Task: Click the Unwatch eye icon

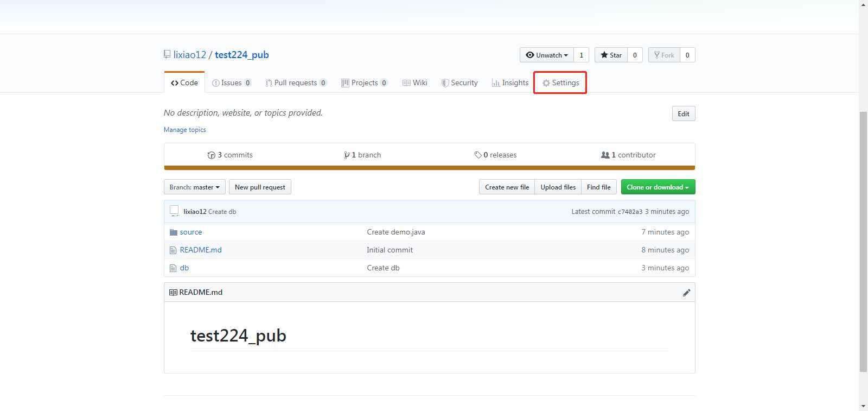Action: click(x=530, y=55)
